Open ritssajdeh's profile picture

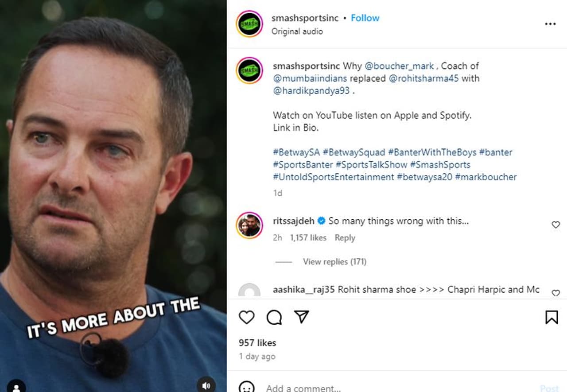pos(249,225)
